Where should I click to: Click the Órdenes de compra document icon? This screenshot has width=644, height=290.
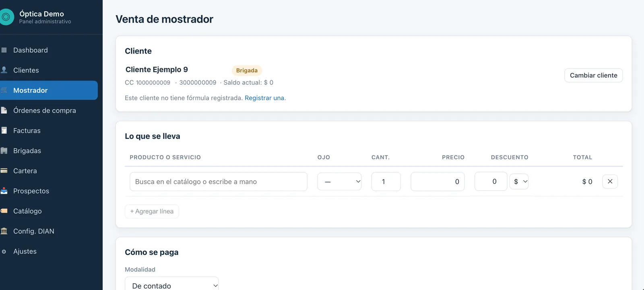coord(4,110)
